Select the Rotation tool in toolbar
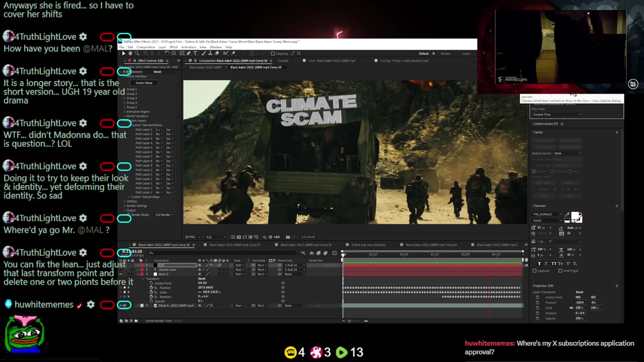 click(167, 53)
